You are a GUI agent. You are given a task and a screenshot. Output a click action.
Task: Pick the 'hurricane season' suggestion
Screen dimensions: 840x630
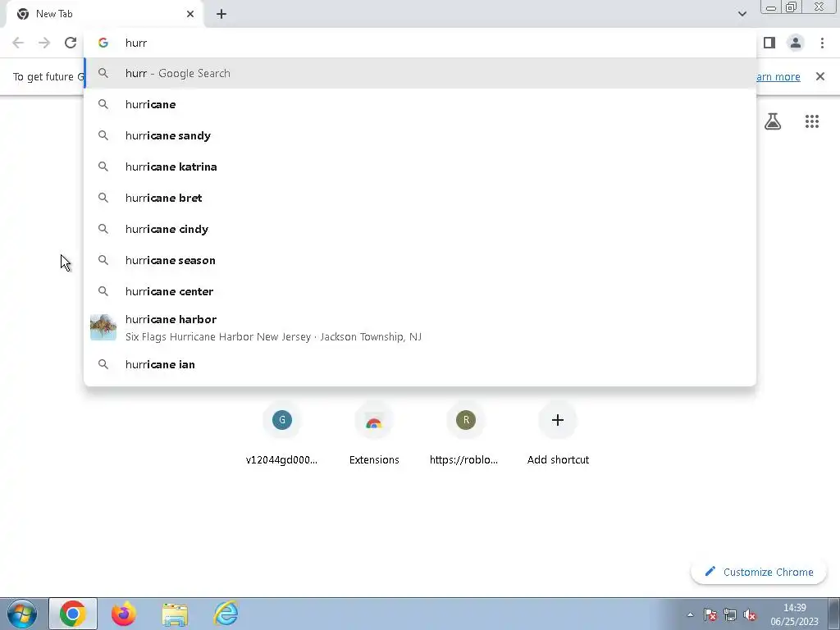(x=420, y=260)
